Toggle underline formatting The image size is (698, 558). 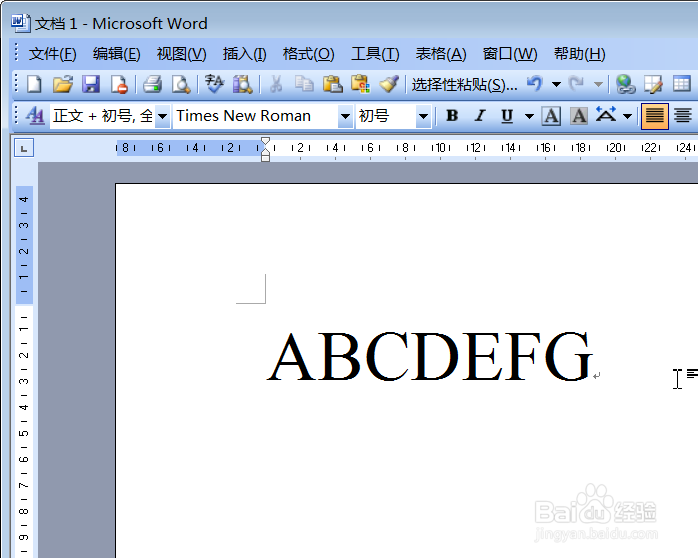coord(507,116)
